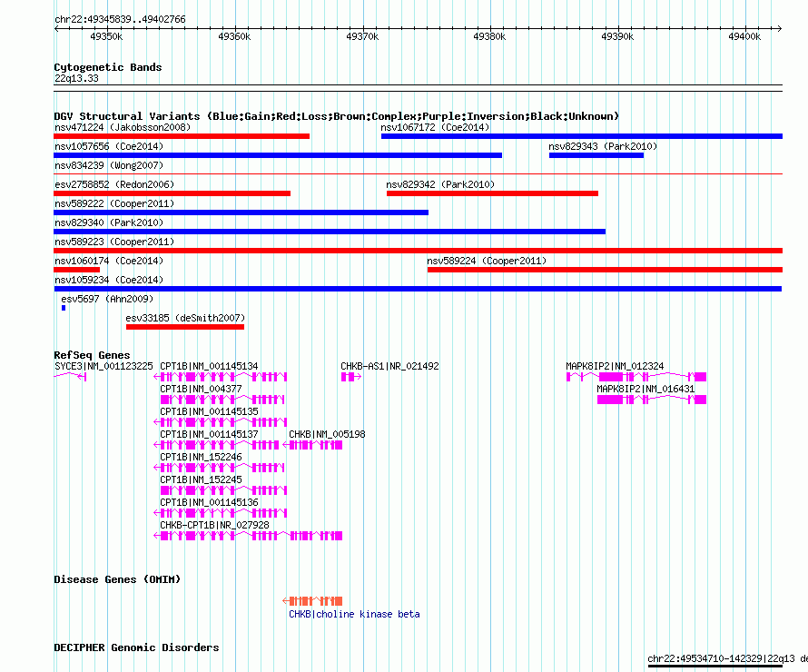Click the nsv589223 (Cooper2011) text label
This screenshot has height=672, width=808.
pyautogui.click(x=114, y=242)
